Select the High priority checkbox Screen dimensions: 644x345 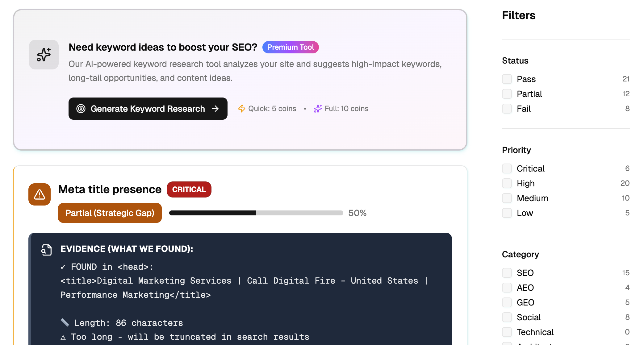click(x=507, y=183)
